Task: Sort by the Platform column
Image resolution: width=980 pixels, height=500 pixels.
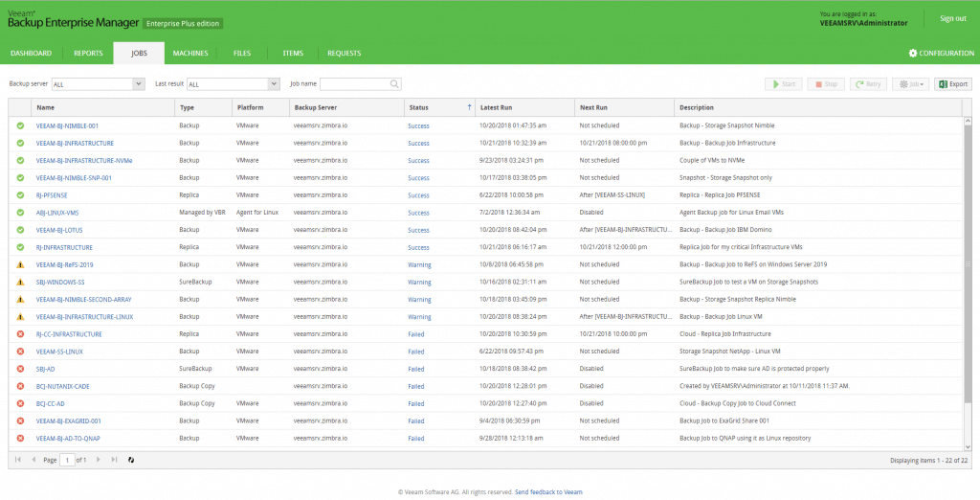Action: coord(260,107)
